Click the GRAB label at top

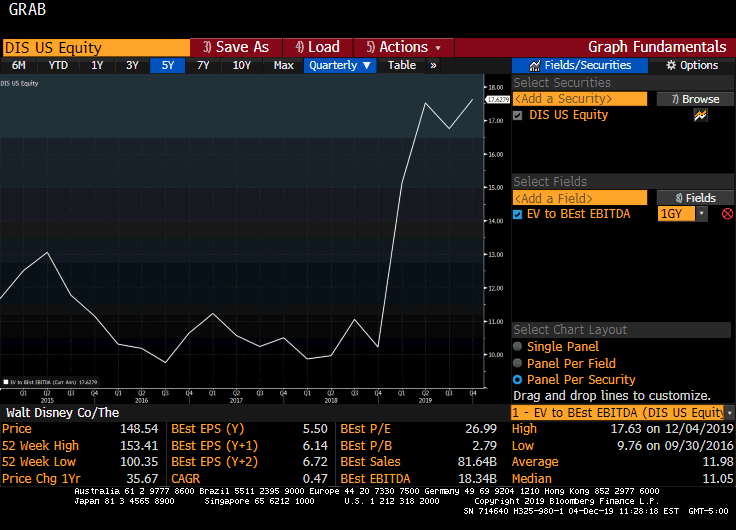pyautogui.click(x=27, y=9)
